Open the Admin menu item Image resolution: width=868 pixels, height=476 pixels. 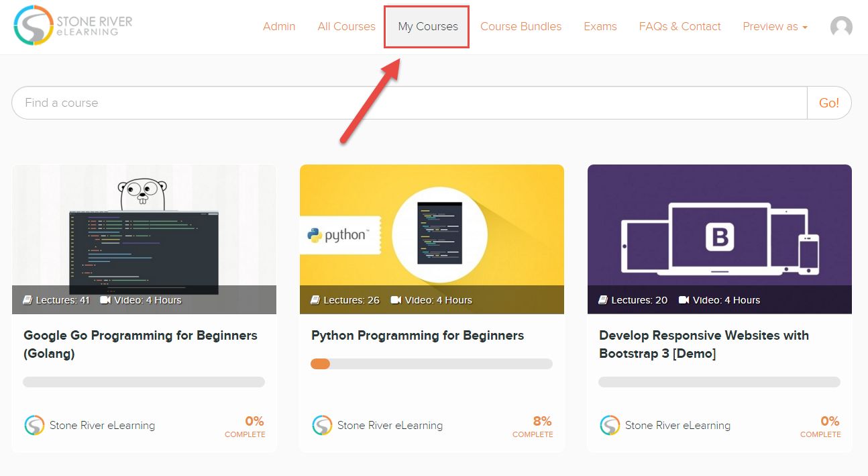[279, 27]
